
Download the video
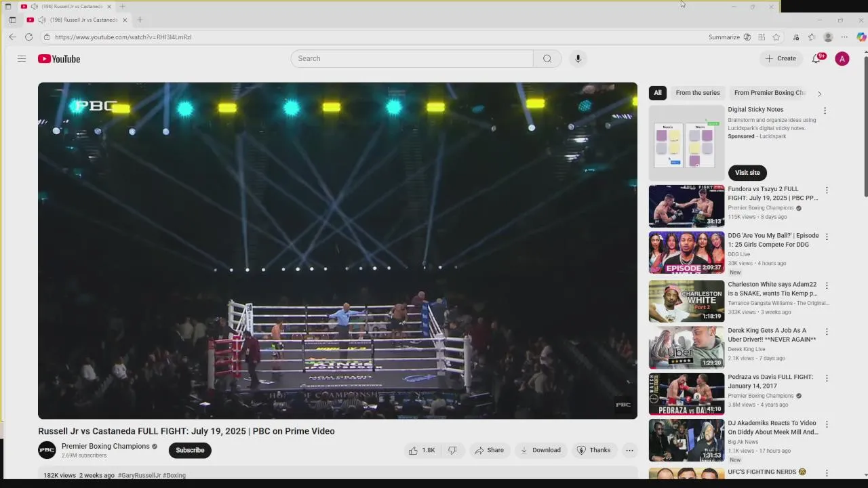pos(540,450)
